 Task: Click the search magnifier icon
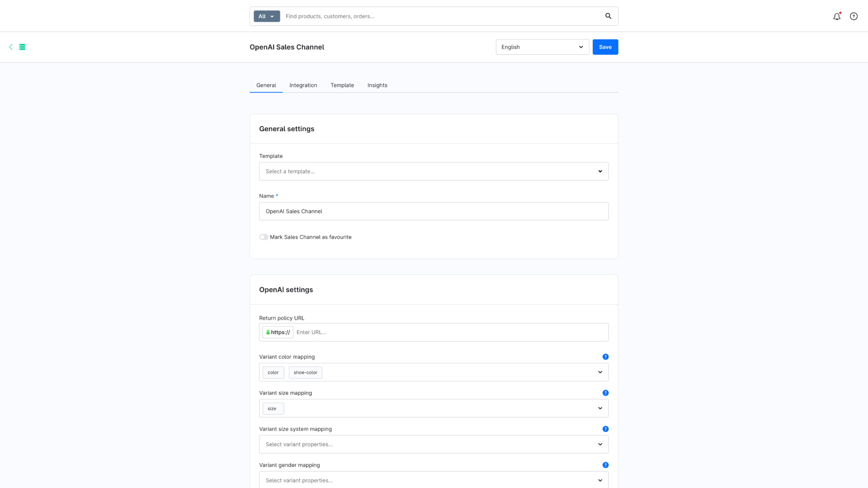coord(608,16)
